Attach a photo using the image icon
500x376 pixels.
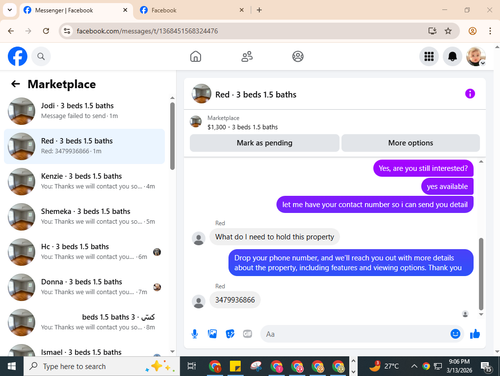click(x=212, y=334)
